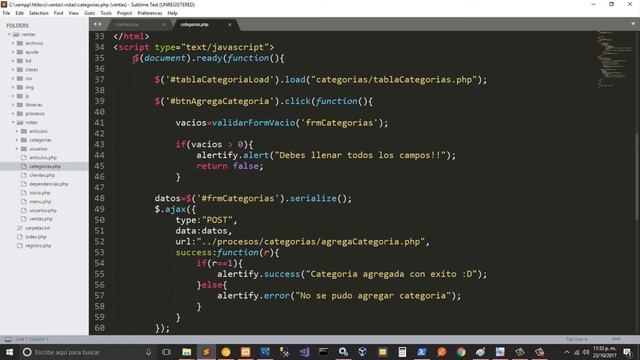
Task: Click the procesos folder icon
Action: [20, 113]
